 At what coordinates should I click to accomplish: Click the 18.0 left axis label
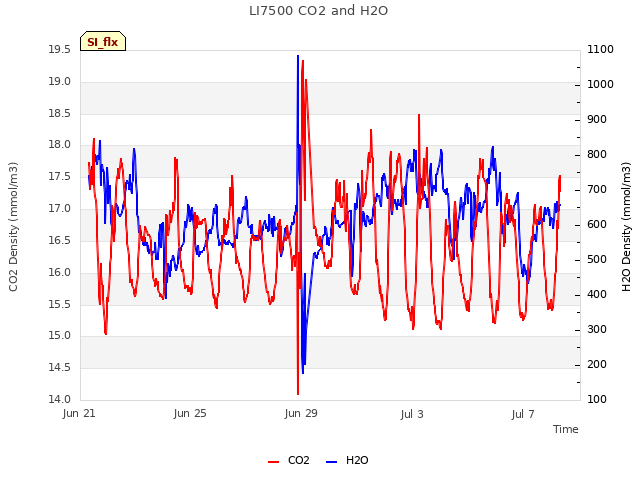(x=60, y=145)
